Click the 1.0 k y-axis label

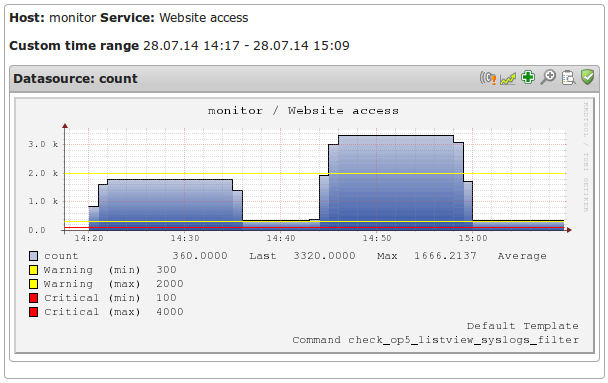click(43, 202)
